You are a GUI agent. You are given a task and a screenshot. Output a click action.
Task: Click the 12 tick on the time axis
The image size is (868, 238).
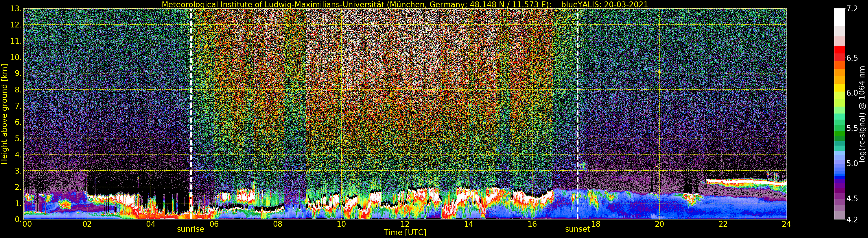click(405, 224)
